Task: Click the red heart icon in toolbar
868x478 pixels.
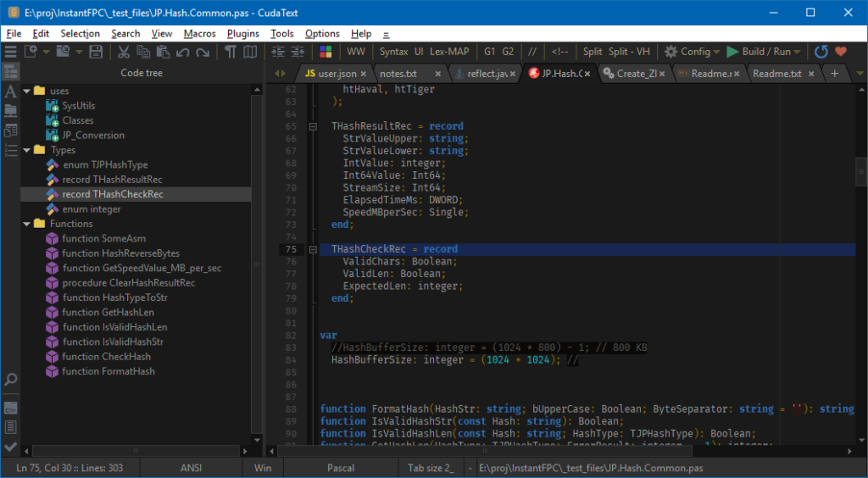Action: tap(841, 52)
